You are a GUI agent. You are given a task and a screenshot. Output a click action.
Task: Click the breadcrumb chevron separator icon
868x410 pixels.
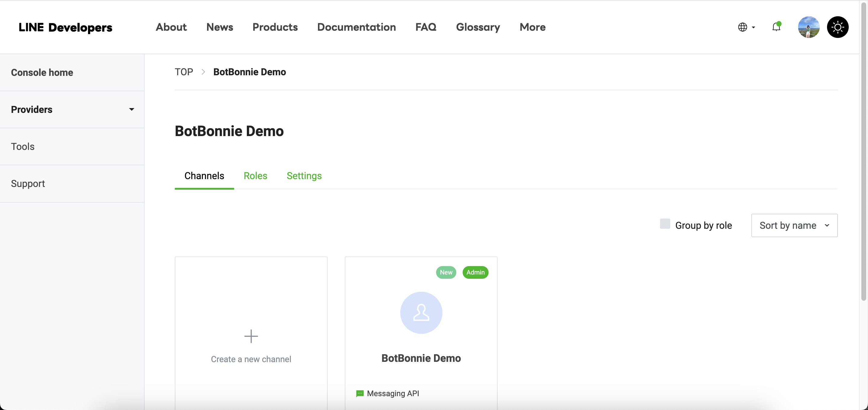(x=203, y=72)
